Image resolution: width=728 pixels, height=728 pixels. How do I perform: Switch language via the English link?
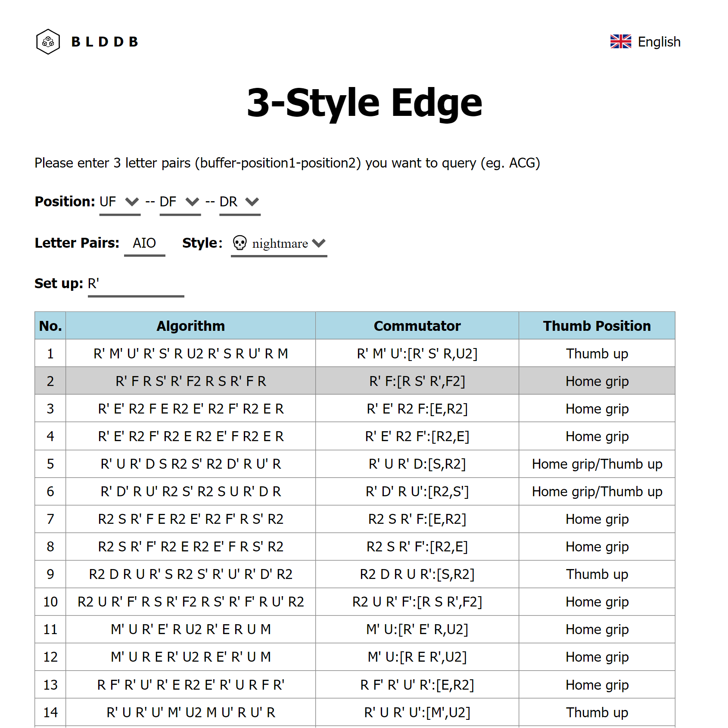[659, 42]
